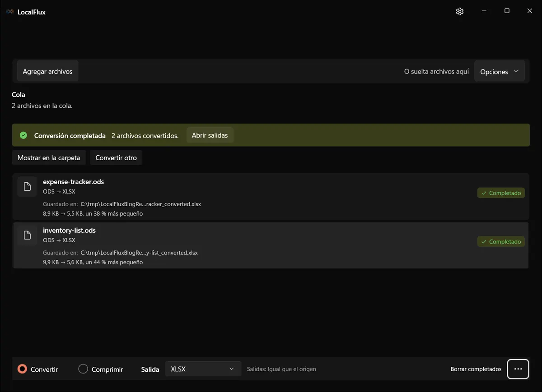Click Abrir salidas button

(210, 135)
